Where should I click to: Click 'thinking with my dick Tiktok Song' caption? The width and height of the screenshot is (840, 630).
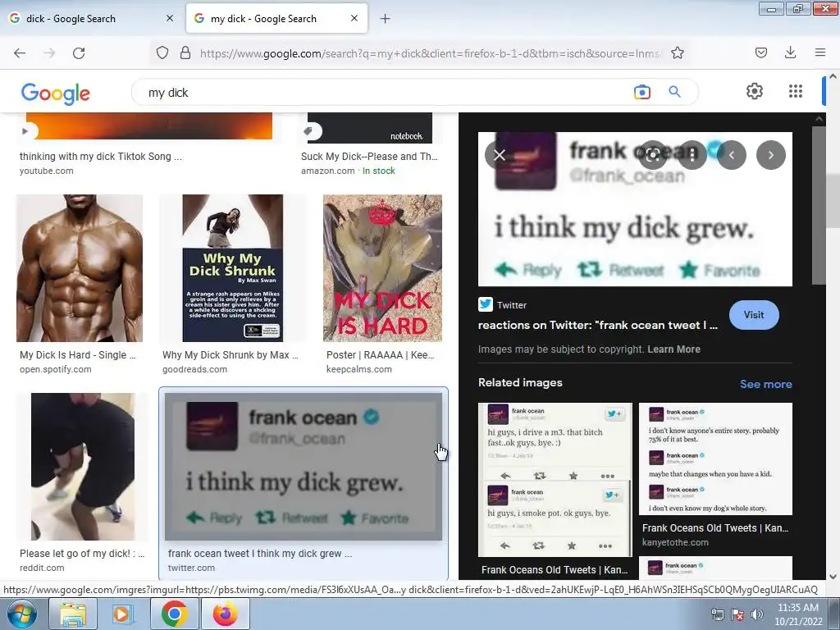[x=101, y=157]
